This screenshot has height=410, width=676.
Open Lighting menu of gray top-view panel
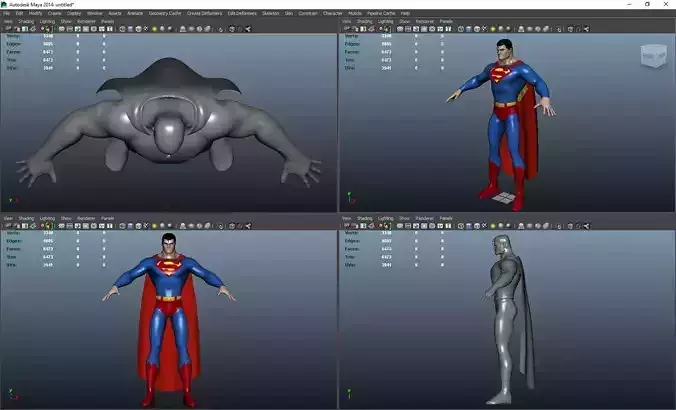[x=47, y=21]
